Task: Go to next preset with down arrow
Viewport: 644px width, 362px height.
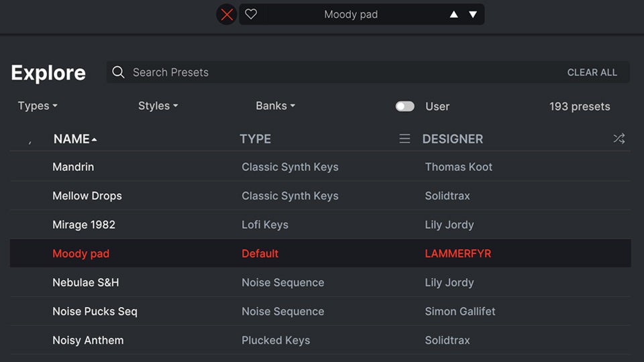Action: click(473, 14)
